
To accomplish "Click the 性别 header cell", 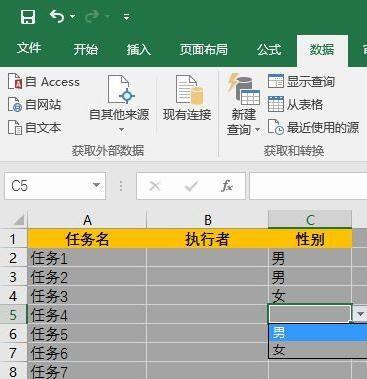I will pos(310,239).
